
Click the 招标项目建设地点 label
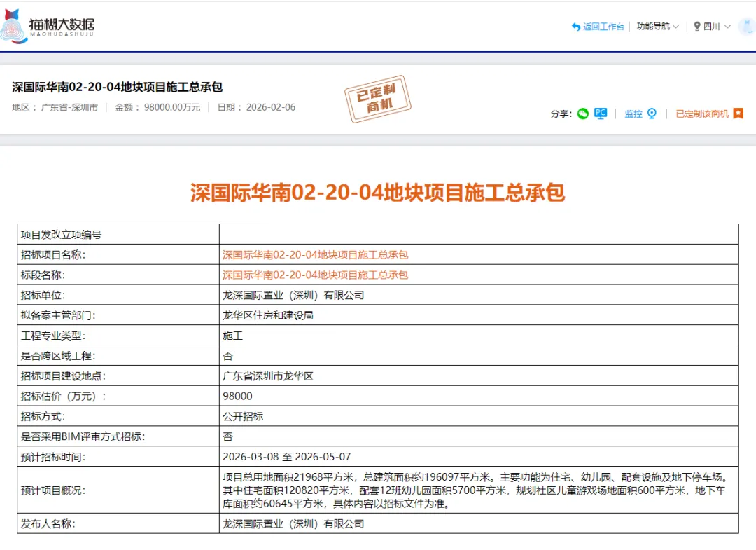tap(63, 376)
